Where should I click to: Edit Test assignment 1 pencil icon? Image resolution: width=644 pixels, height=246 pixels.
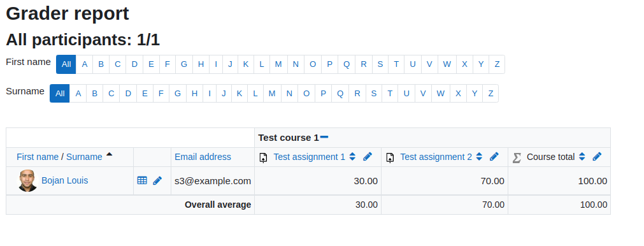click(368, 157)
